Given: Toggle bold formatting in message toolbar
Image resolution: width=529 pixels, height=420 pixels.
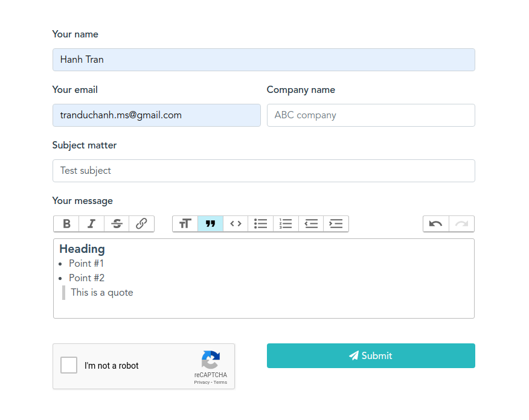Looking at the screenshot, I should pyautogui.click(x=66, y=224).
